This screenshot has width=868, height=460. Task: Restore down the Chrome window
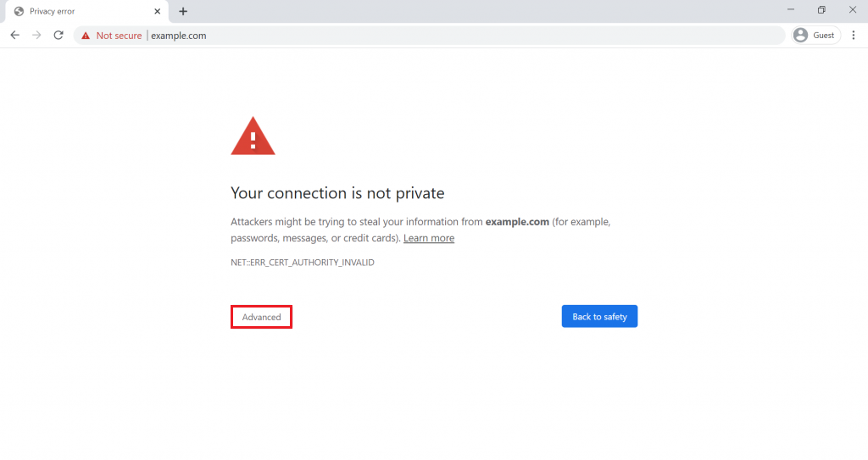(x=821, y=10)
